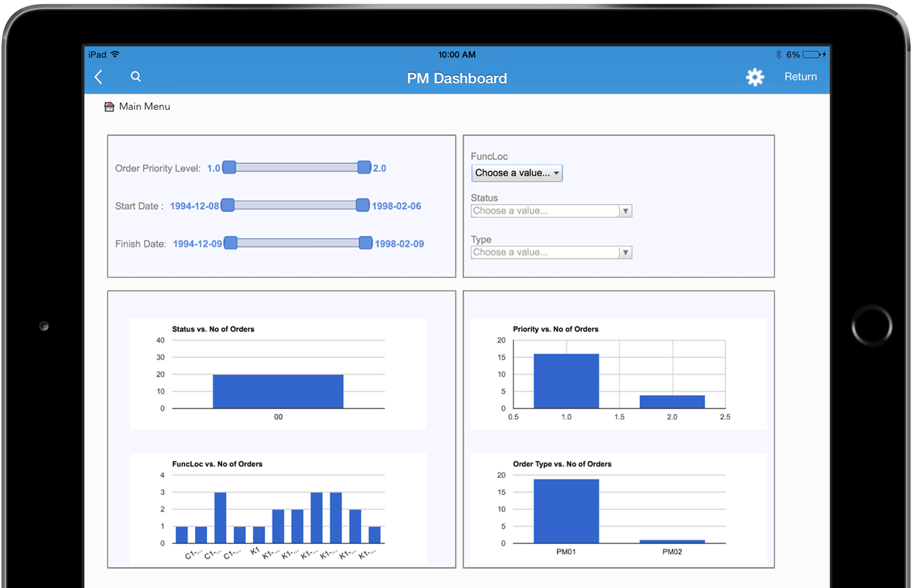913x588 pixels.
Task: Tap the Bluetooth icon in status bar
Action: (x=778, y=55)
